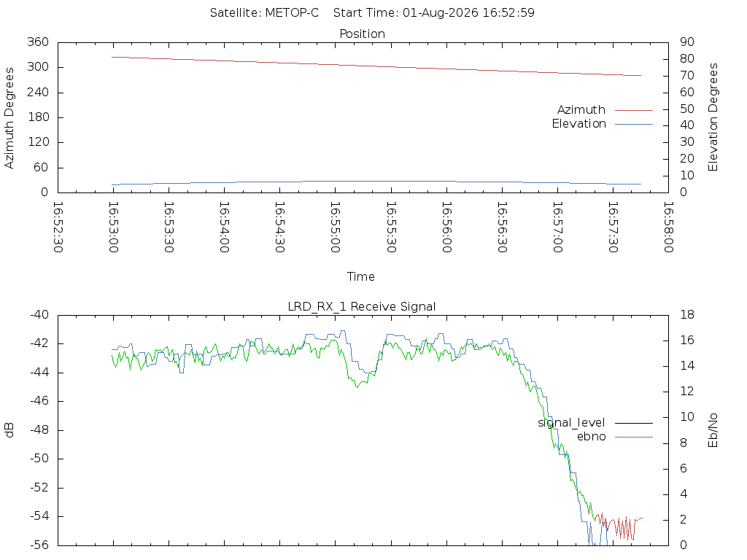Click the 360 azimuth axis value
747x560 pixels.
pyautogui.click(x=38, y=42)
